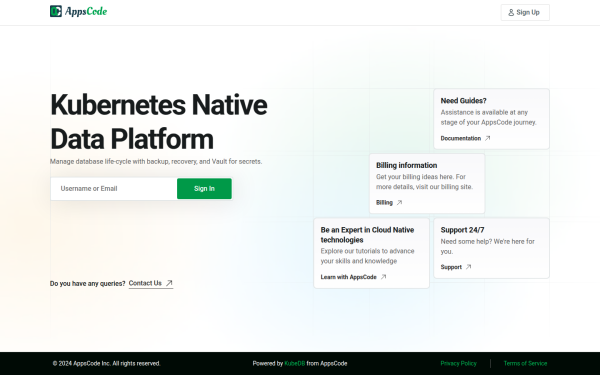Image resolution: width=600 pixels, height=375 pixels.
Task: Click arrow icon beside Learn with AppsCode
Action: pos(383,277)
